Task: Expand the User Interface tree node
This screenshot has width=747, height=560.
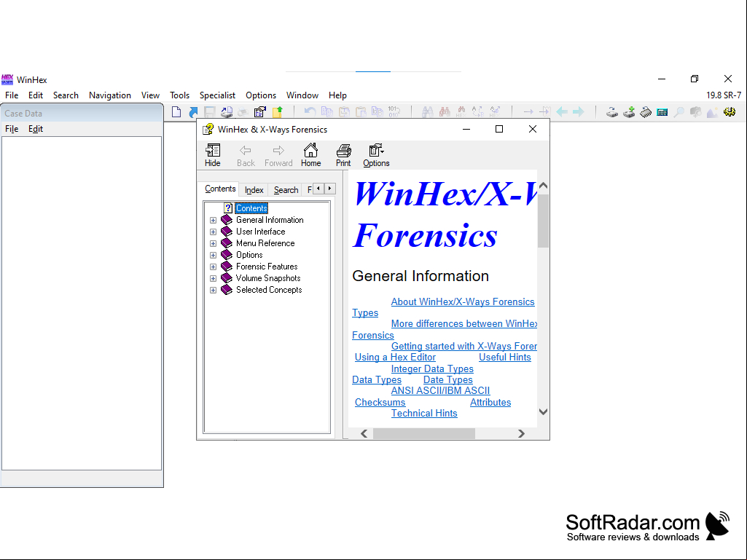Action: point(213,232)
